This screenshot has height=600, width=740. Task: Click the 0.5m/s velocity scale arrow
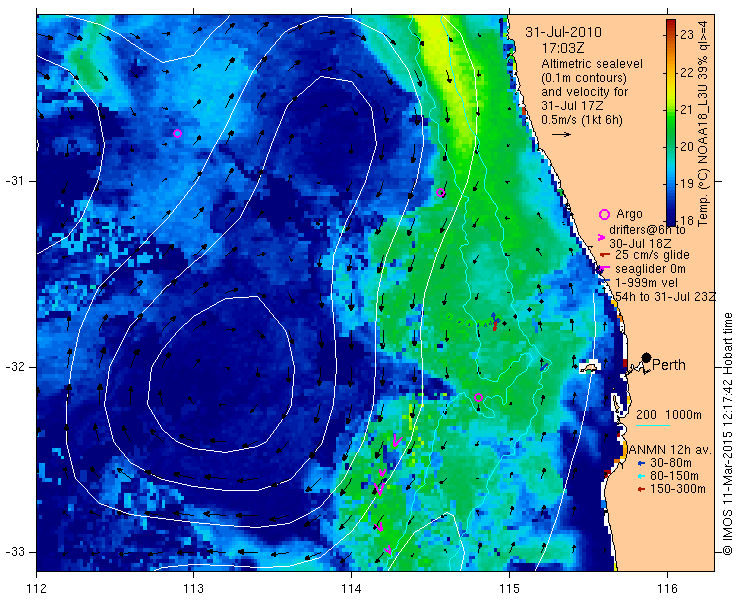click(x=561, y=135)
